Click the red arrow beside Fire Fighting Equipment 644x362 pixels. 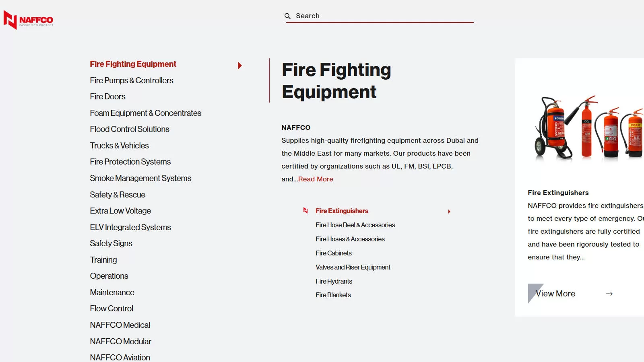tap(239, 66)
